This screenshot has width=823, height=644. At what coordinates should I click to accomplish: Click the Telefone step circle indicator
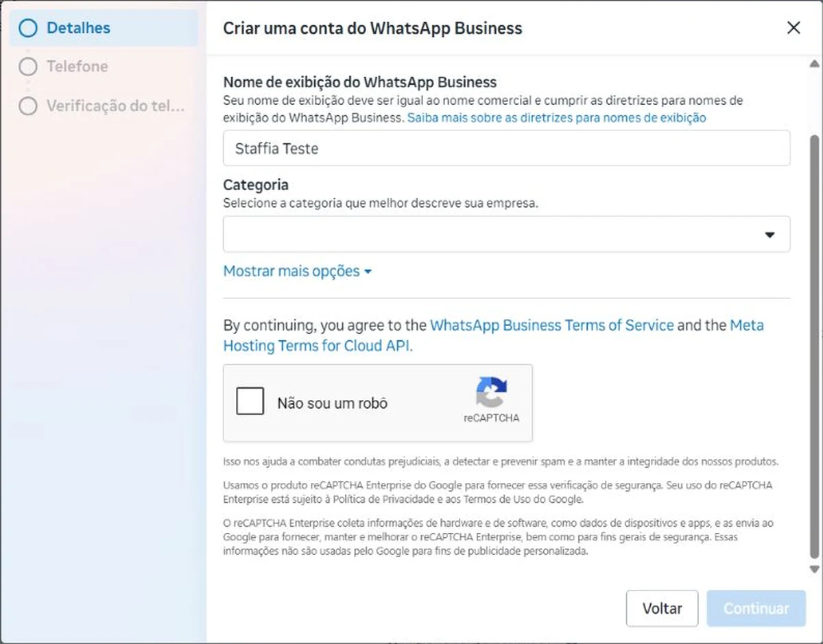tap(28, 67)
